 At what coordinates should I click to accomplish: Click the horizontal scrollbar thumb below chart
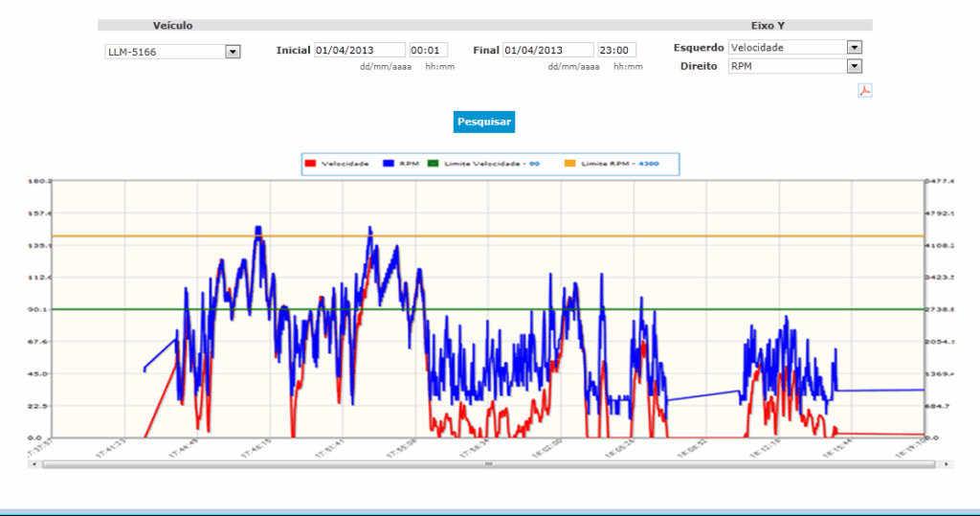pos(488,463)
